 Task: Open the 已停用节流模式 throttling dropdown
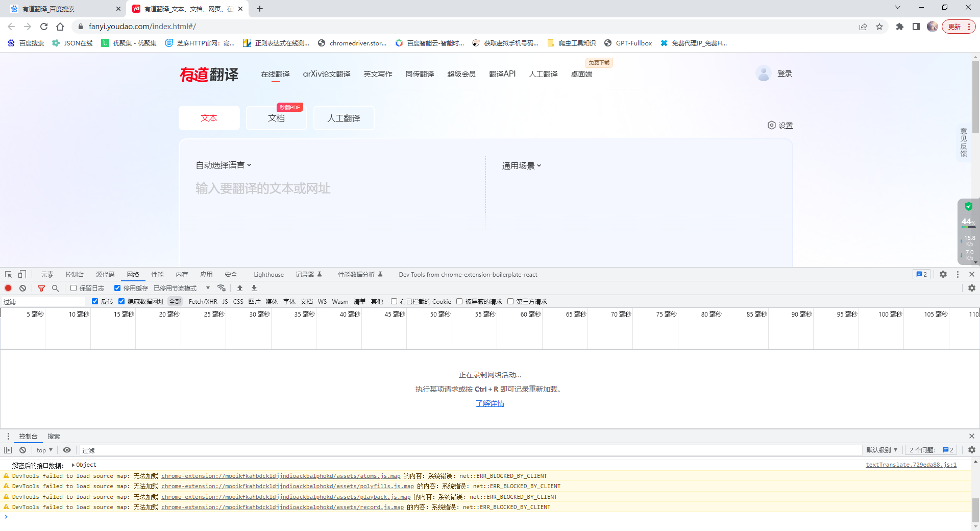182,288
